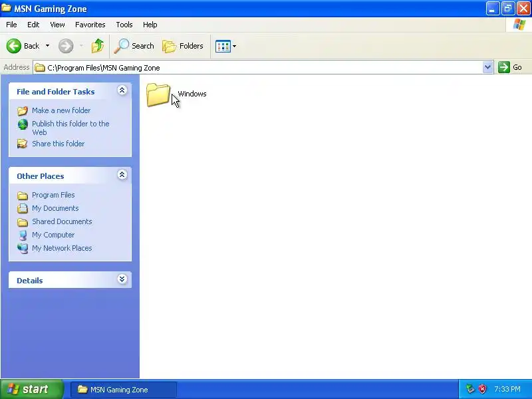Screen dimensions: 532x399
Task: Expand the Details panel
Action: tap(122, 279)
